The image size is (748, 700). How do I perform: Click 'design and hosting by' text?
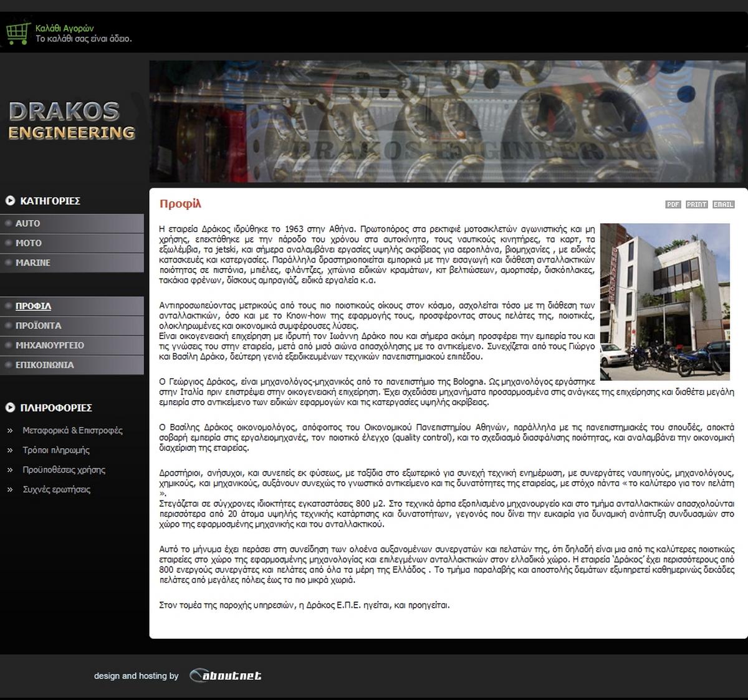(137, 676)
